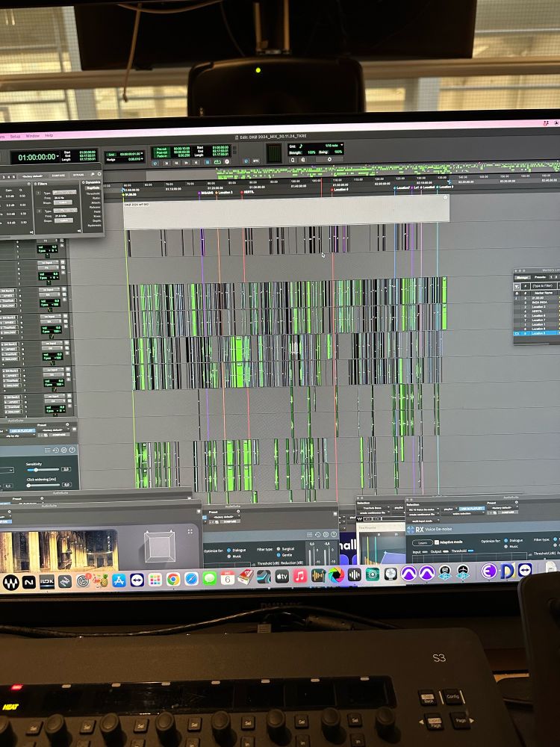Open iLok License Manager in the Dock
560x747 pixels.
(x=46, y=582)
